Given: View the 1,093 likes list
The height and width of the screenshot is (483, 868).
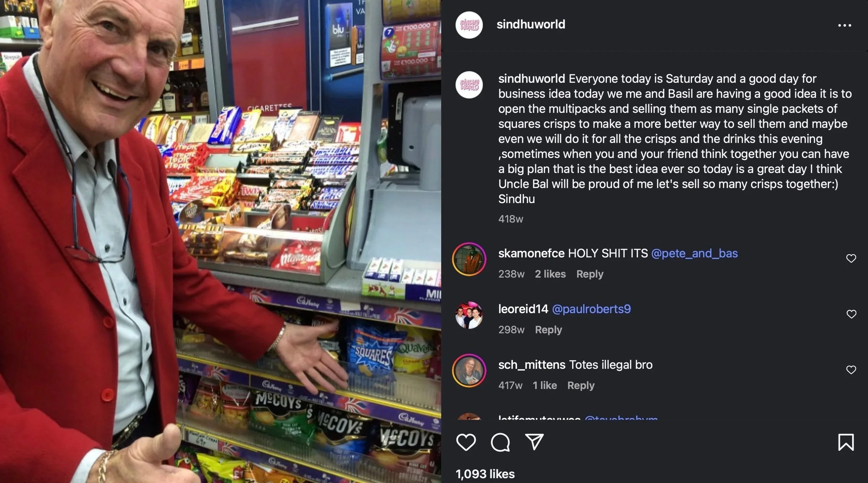Looking at the screenshot, I should tap(485, 474).
